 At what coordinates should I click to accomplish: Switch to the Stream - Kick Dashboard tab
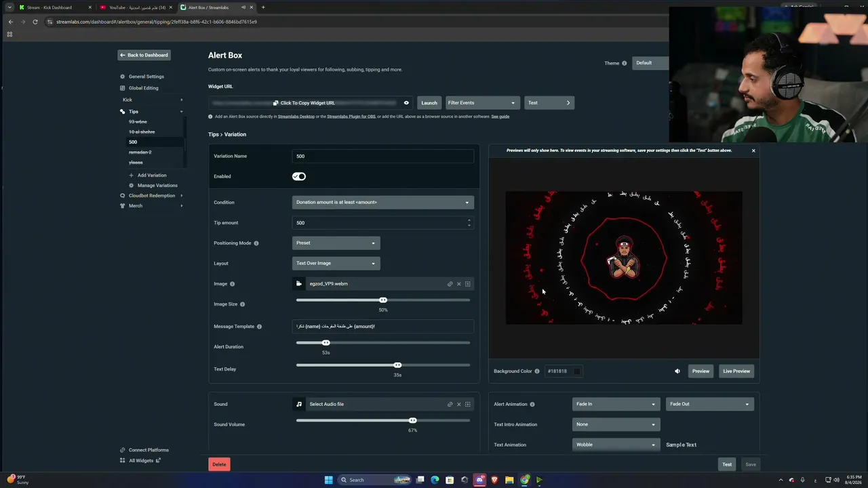coord(54,7)
